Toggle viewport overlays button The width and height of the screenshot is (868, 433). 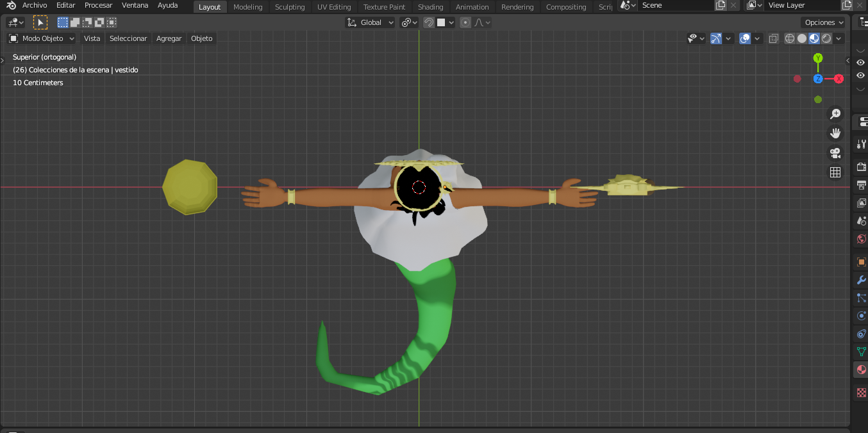click(745, 38)
